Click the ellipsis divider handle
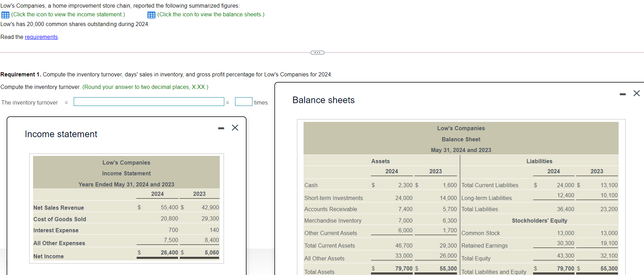644x275 pixels. 317,52
